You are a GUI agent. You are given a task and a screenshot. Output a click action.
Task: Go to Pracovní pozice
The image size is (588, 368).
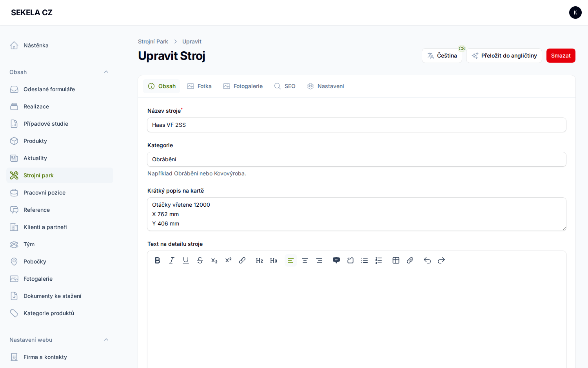(x=60, y=193)
